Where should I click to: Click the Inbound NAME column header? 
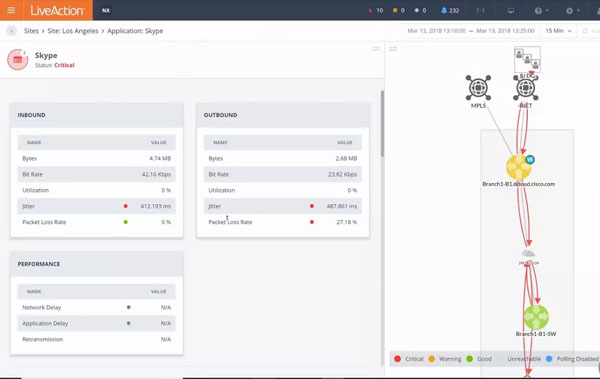(x=34, y=142)
